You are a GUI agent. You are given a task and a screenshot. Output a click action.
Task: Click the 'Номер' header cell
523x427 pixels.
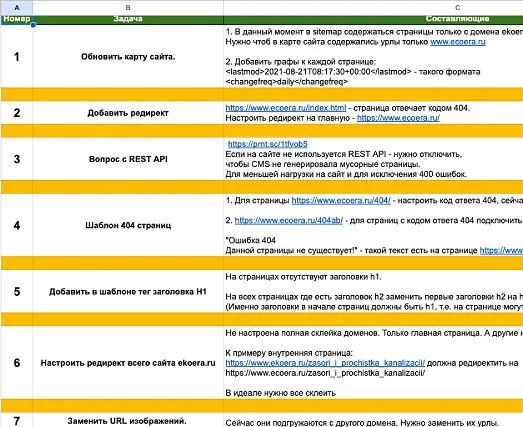tap(17, 19)
